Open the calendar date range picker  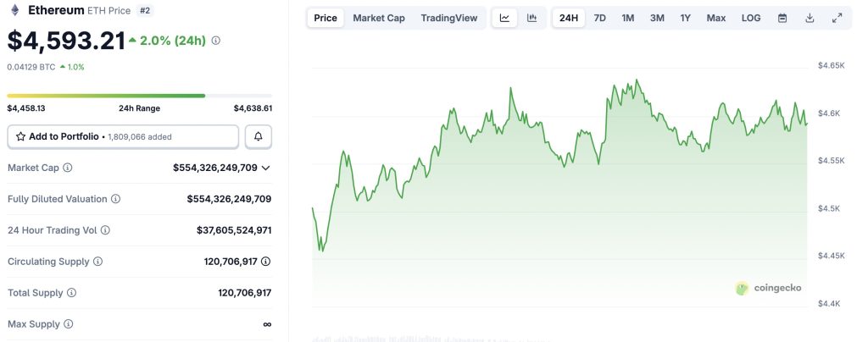(x=782, y=18)
